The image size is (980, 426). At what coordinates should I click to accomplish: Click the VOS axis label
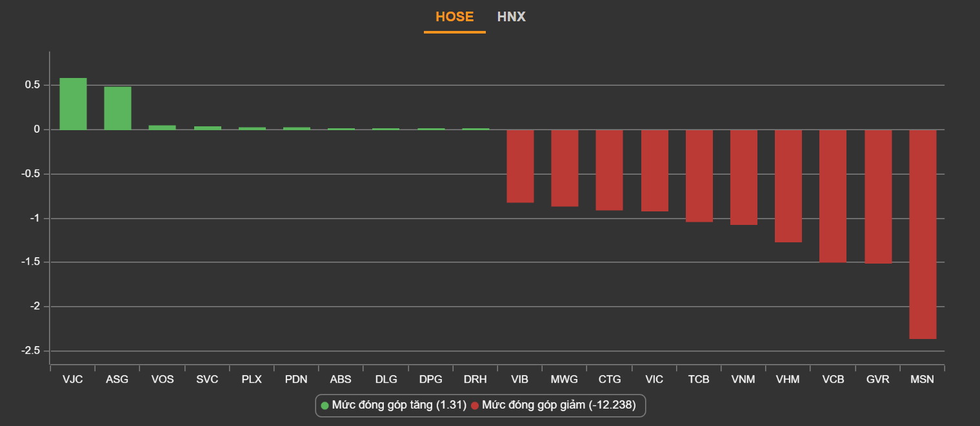(162, 380)
